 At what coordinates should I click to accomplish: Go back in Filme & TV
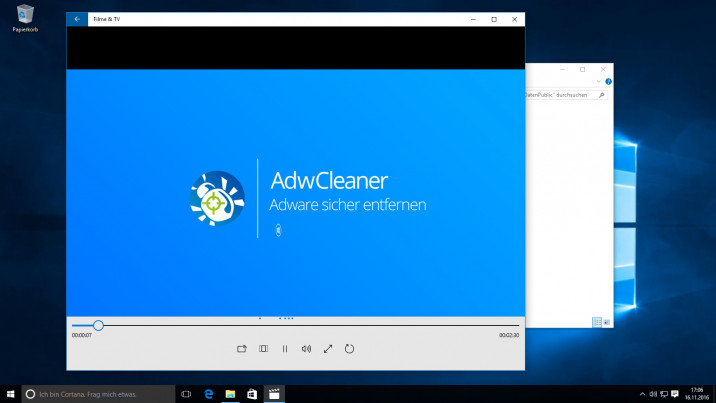[x=77, y=19]
